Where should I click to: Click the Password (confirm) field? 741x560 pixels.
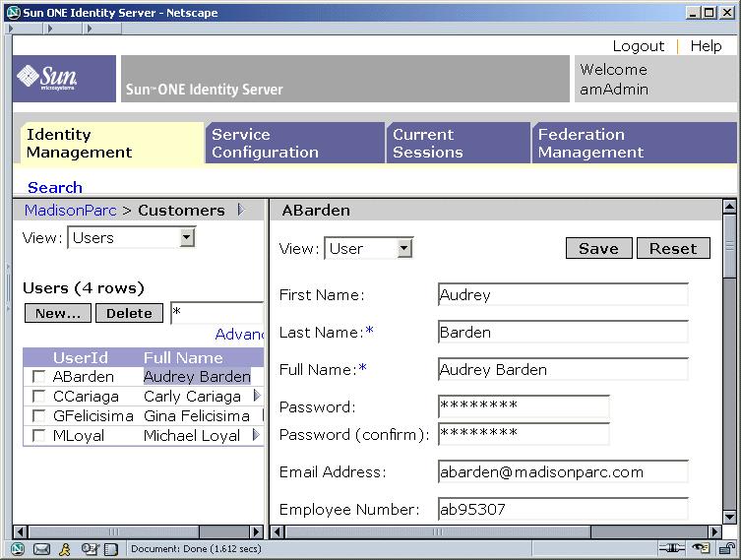(x=524, y=434)
